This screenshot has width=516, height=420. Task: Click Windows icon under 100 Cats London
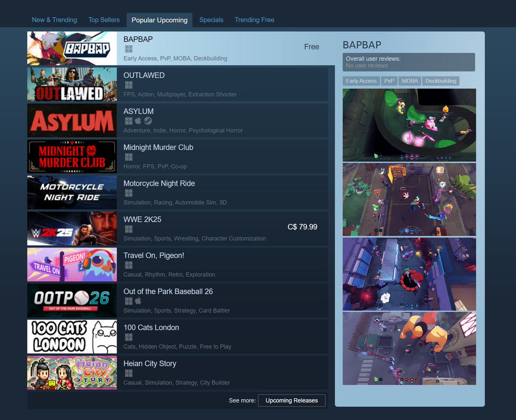(x=128, y=337)
